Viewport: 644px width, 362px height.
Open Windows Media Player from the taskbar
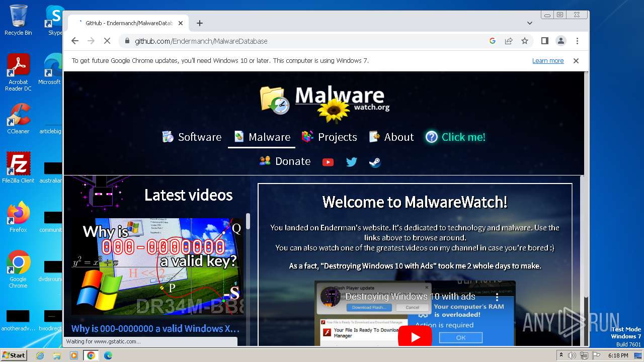click(x=74, y=355)
